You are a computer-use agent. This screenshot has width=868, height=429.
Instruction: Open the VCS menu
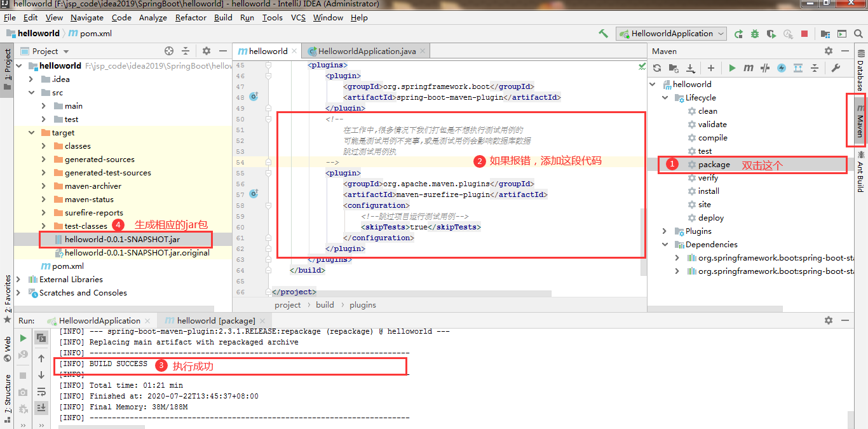pyautogui.click(x=299, y=18)
